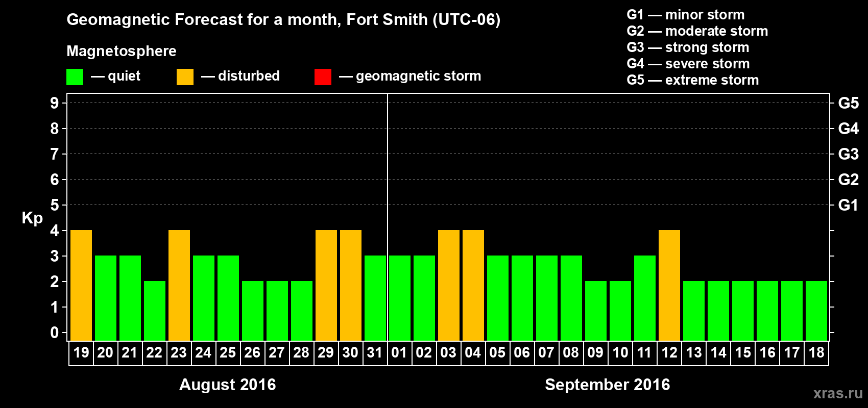Click the date label 07
868x408 pixels.
[x=546, y=352]
